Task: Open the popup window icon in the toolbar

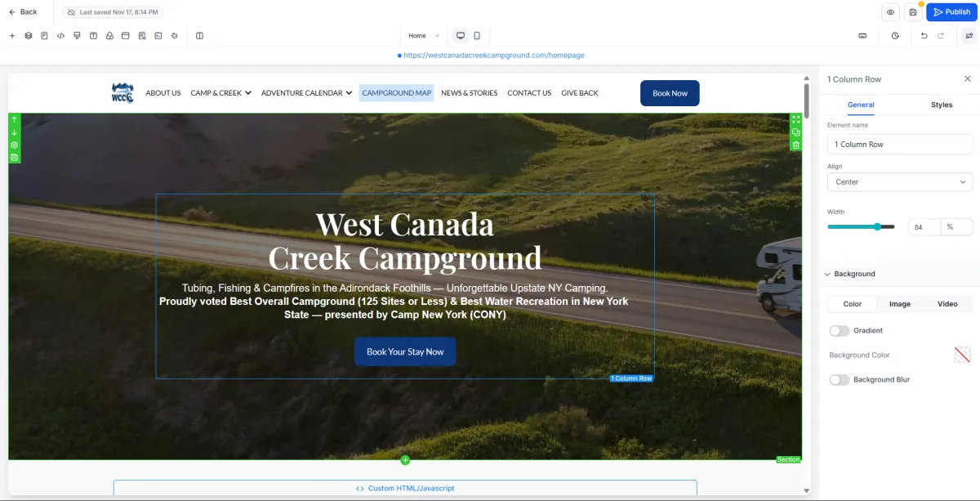Action: pyautogui.click(x=126, y=36)
